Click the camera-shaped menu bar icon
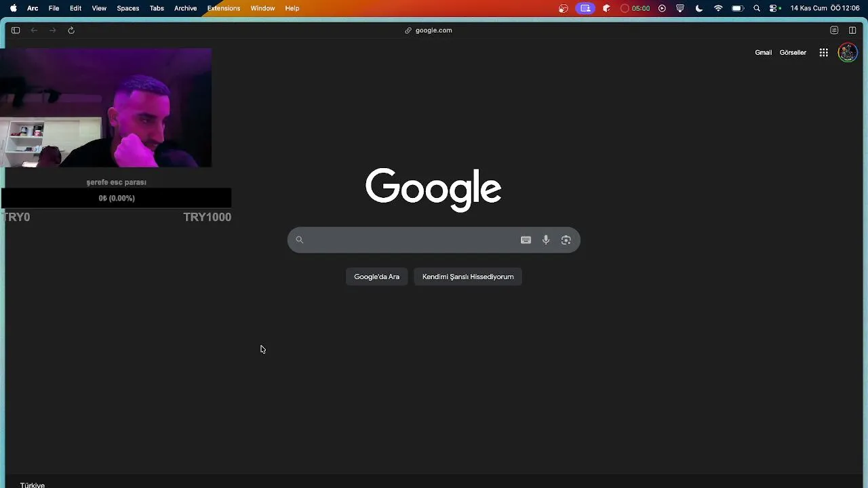868x488 pixels. (x=680, y=8)
